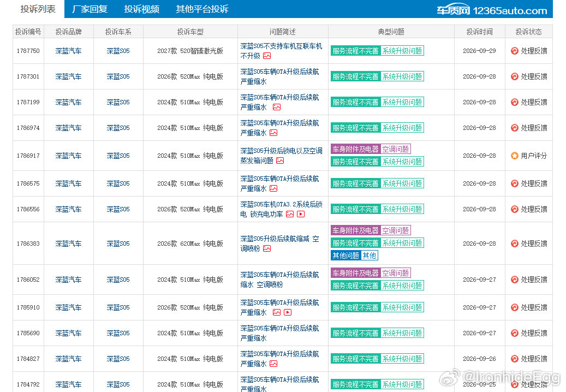Open the photo icon in complaint 1786974
This screenshot has width=566, height=392.
click(273, 133)
